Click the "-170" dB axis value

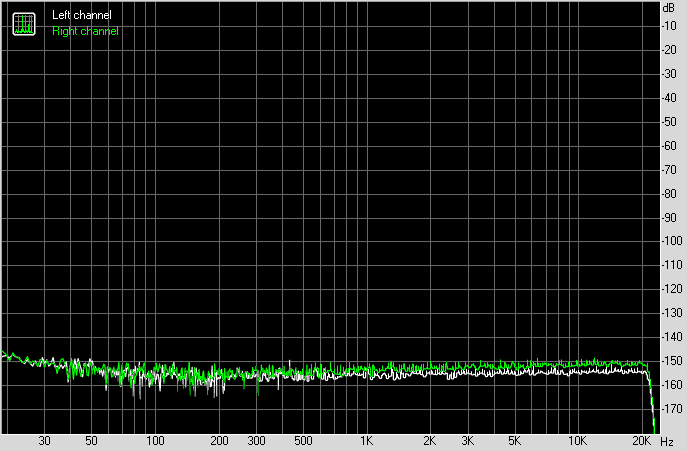672,409
